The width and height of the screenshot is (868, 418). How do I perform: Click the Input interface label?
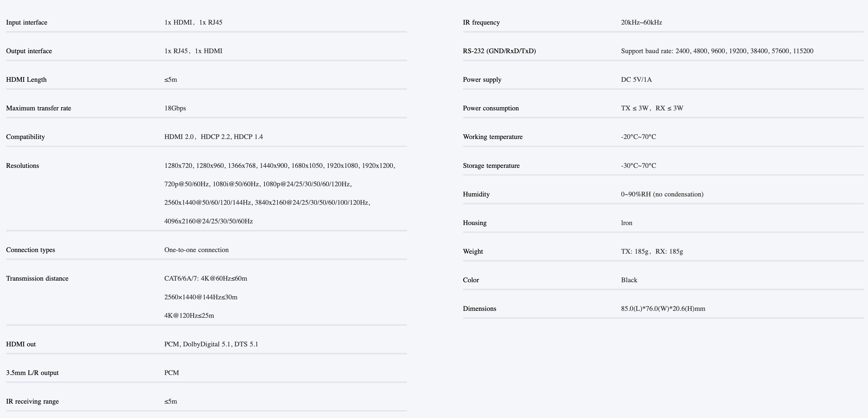click(26, 22)
